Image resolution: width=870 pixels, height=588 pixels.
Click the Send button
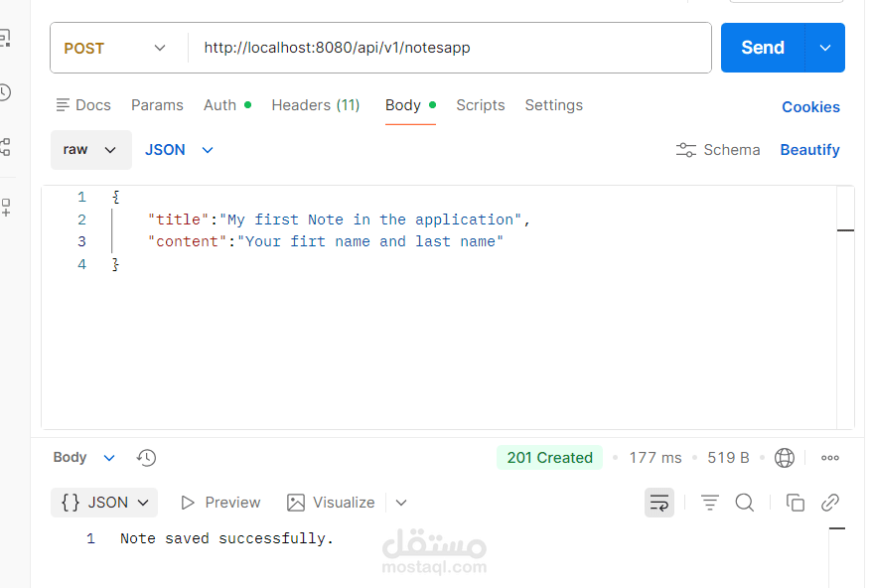pyautogui.click(x=763, y=48)
